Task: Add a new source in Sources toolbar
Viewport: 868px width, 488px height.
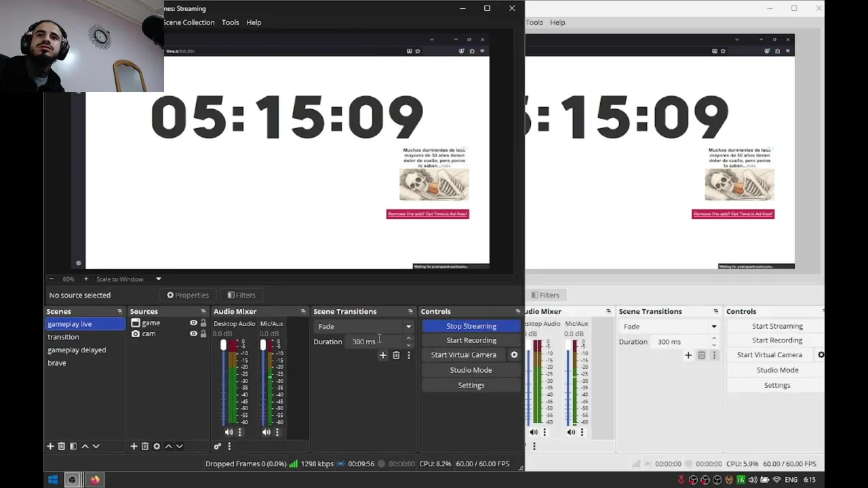Action: 134,446
